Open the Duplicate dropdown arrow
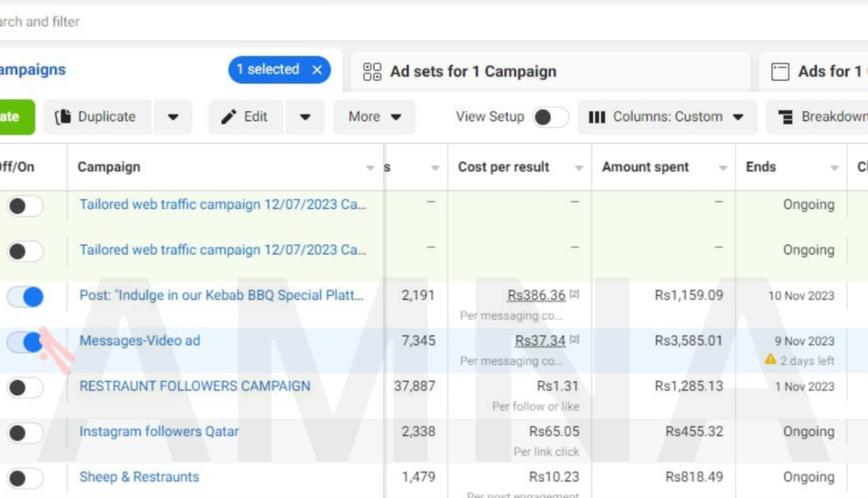 173,117
